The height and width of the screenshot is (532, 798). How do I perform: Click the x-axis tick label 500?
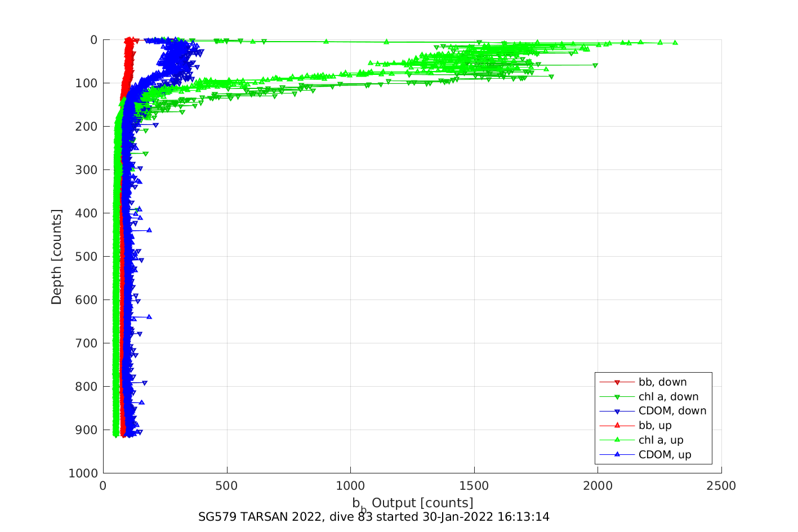pyautogui.click(x=226, y=486)
